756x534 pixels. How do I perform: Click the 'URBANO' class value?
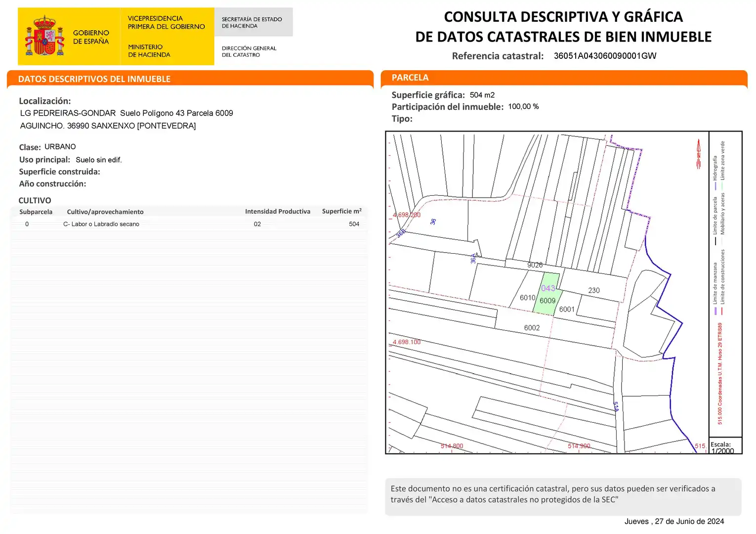tap(60, 147)
